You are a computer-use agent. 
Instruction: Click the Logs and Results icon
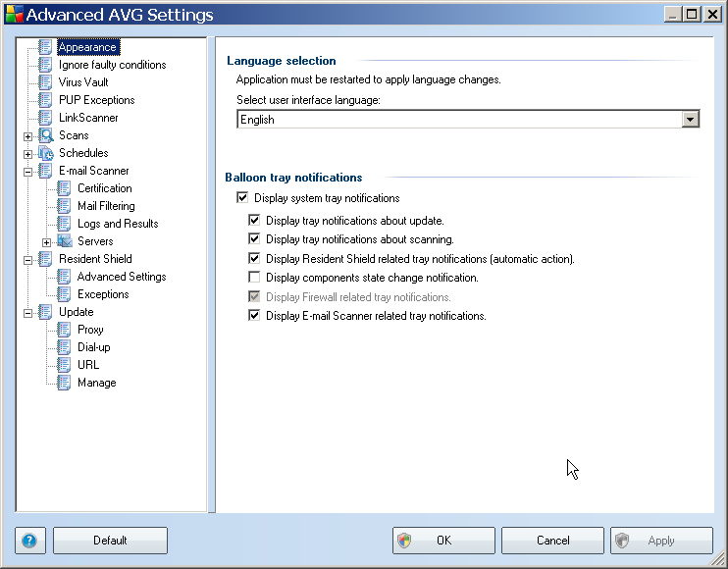click(x=64, y=224)
